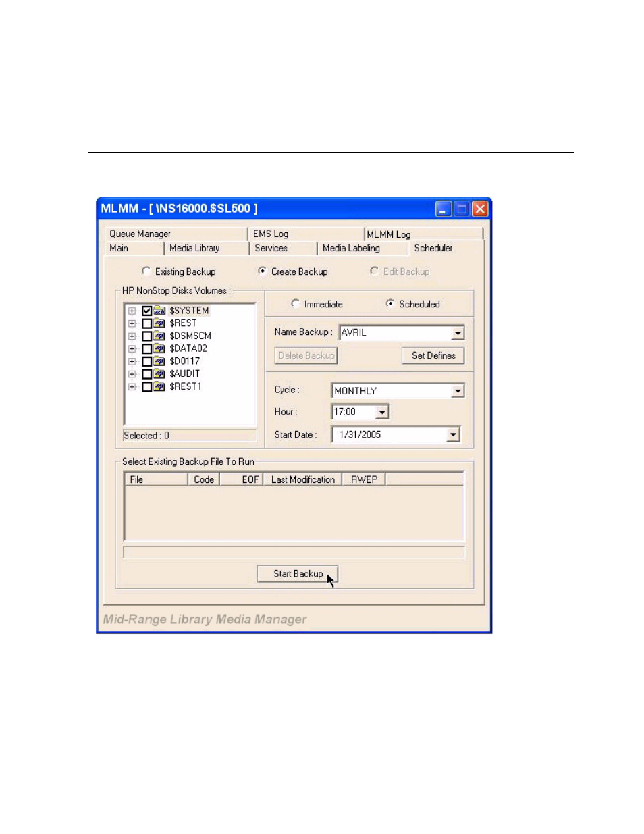
Task: Select the $DSMSCM volume label
Action: [190, 336]
